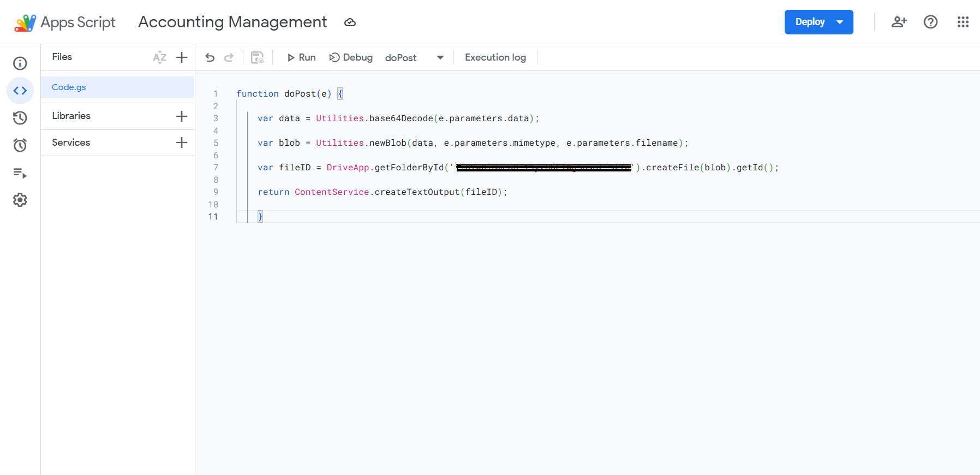Open Project Settings gear icon
Image resolution: width=980 pixels, height=475 pixels.
point(20,200)
